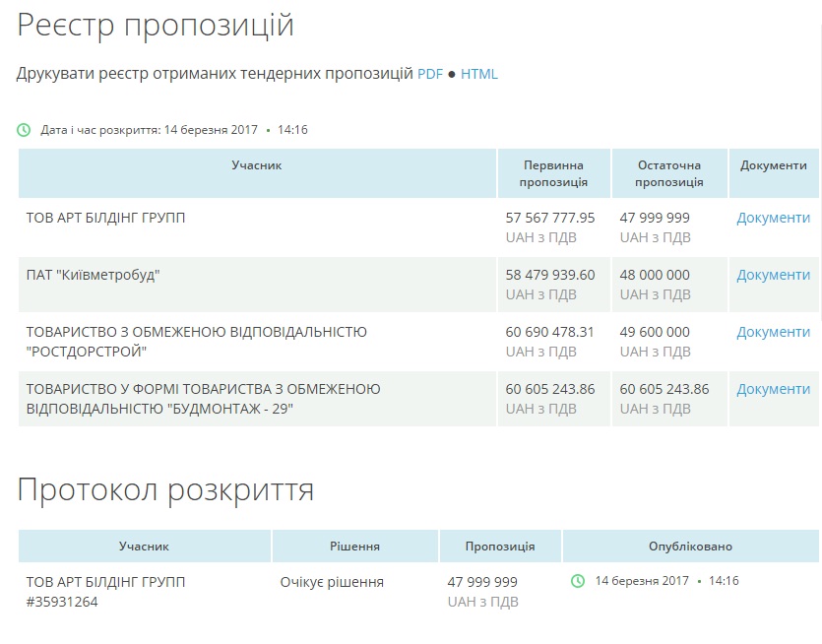Open Документи link for РОСТДОРСТРОЙ
The width and height of the screenshot is (822, 644).
773,332
